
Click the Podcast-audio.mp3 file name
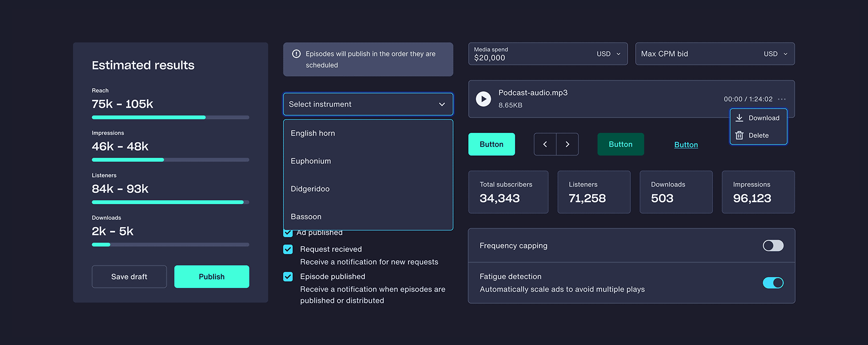533,93
